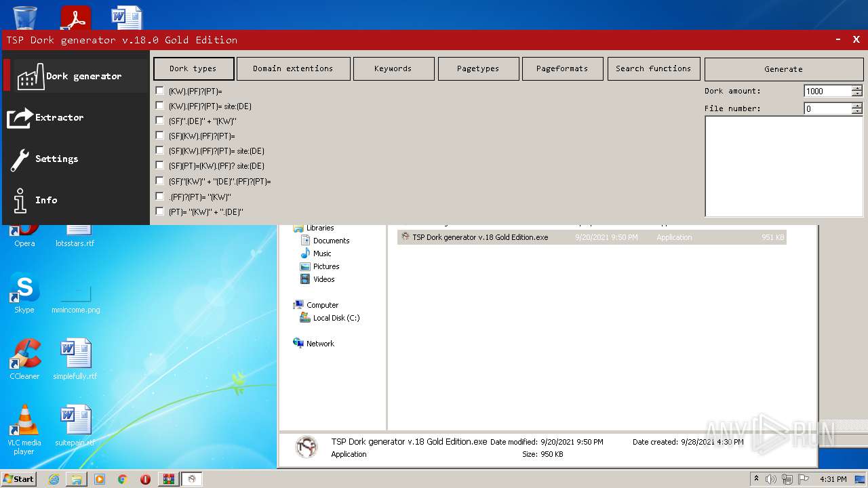Screen dimensions: 868x488
Task: Increase the File number value
Action: (x=857, y=106)
